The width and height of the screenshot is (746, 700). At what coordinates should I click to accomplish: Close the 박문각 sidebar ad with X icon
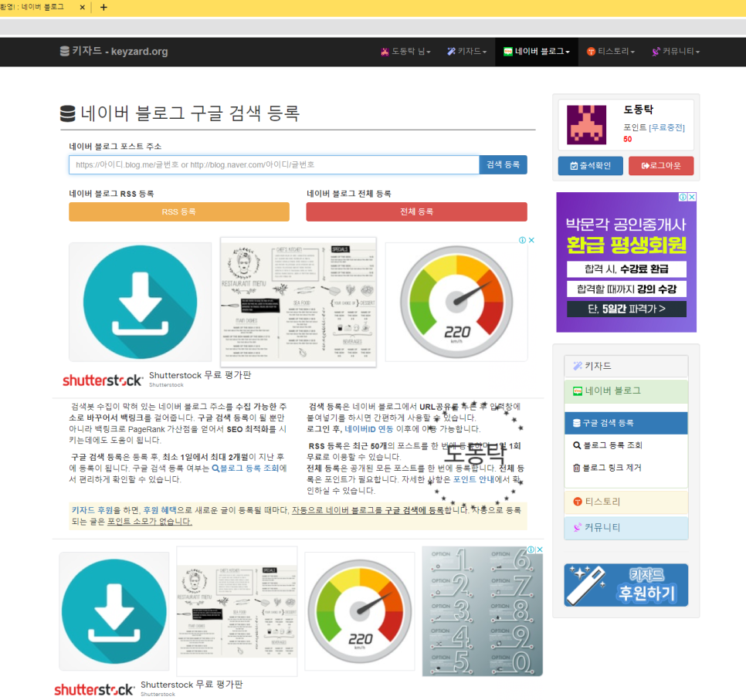(692, 197)
